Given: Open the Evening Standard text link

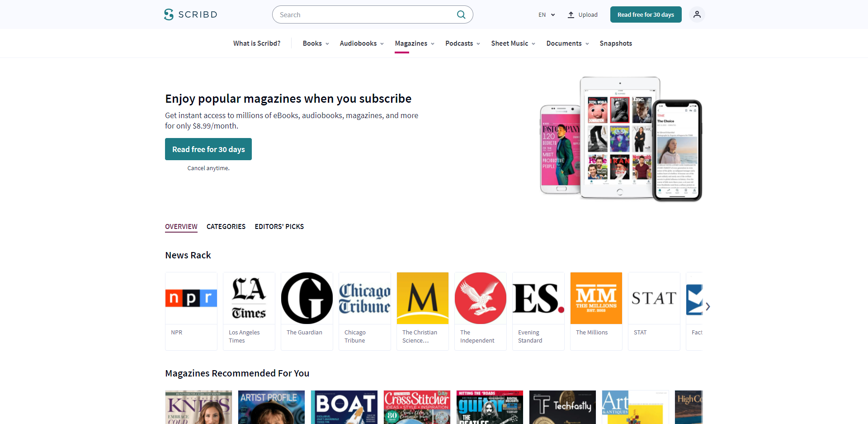Looking at the screenshot, I should tap(530, 337).
